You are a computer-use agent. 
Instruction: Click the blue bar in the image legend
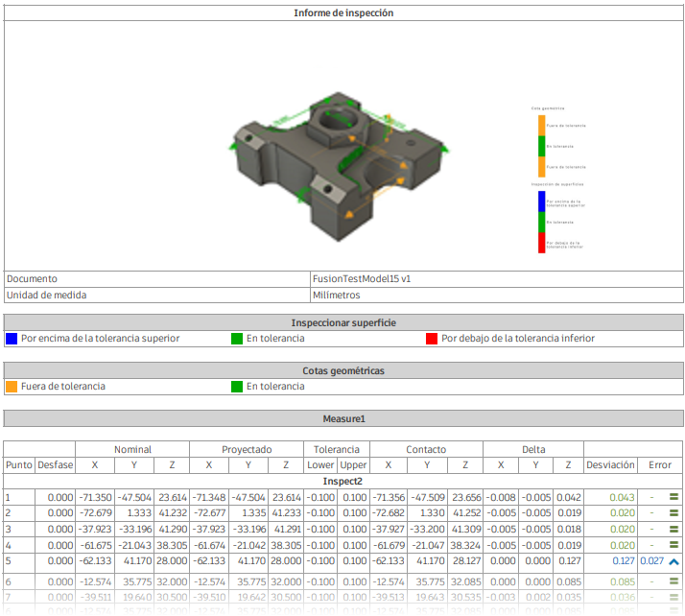[541, 201]
